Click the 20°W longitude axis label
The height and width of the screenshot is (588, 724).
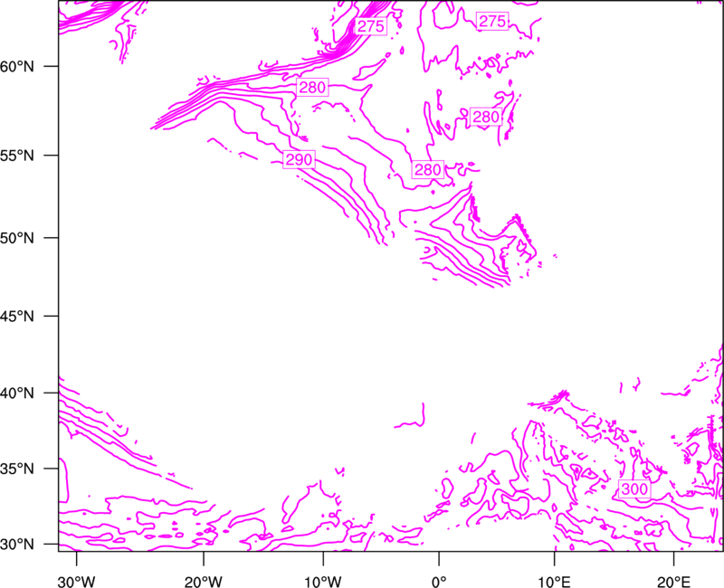tap(204, 582)
